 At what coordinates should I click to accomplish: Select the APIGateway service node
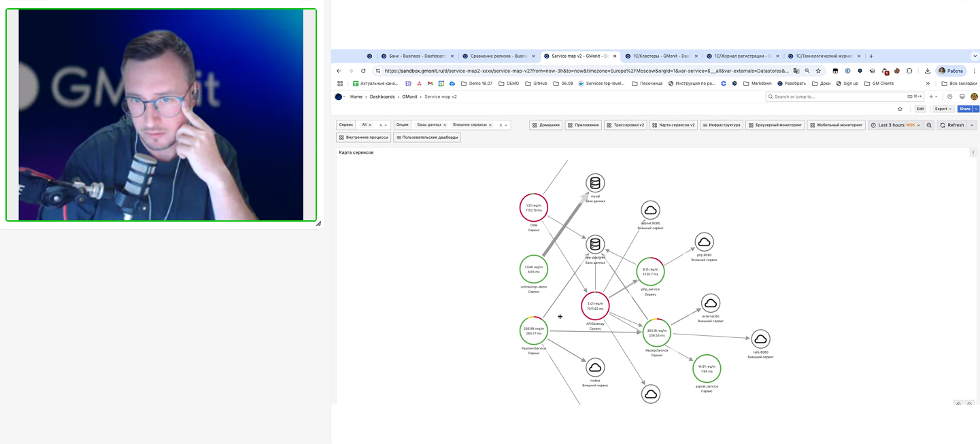(595, 306)
